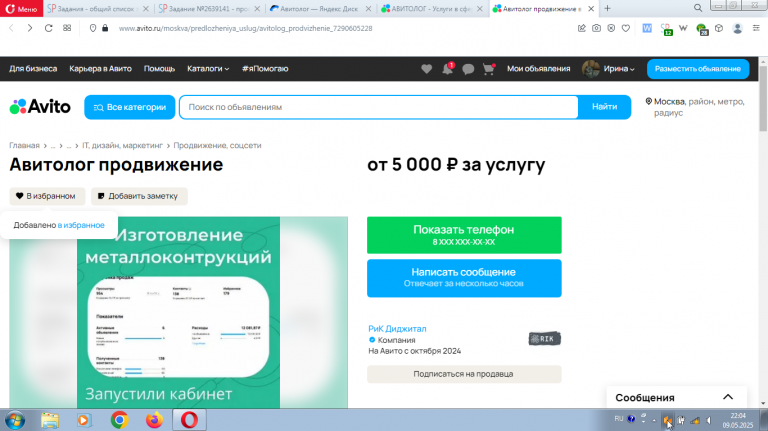Screen dimensions: 768x431
Task: Open File Explorer from taskbar
Action: (49, 420)
